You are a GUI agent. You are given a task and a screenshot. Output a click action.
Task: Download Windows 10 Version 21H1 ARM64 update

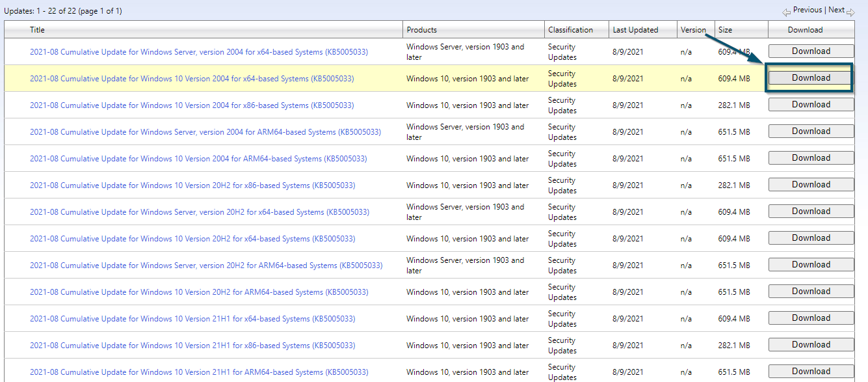point(811,372)
